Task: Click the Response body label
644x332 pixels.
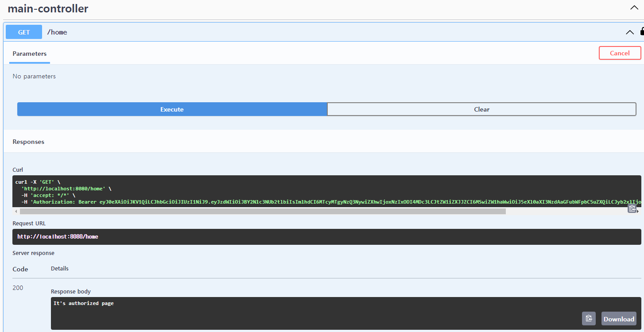Action: pyautogui.click(x=71, y=291)
